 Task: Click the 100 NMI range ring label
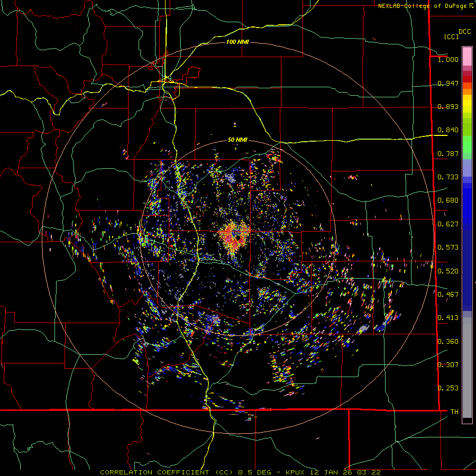click(x=237, y=42)
